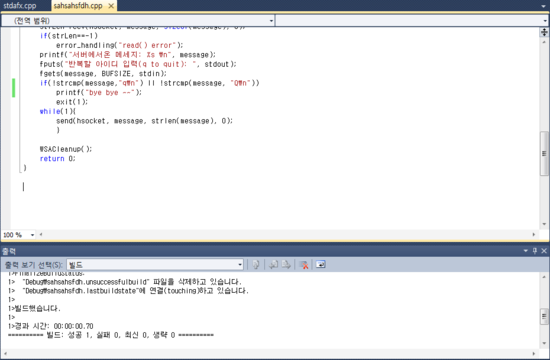Click the find message in code icon
The image size is (550, 360).
pyautogui.click(x=256, y=265)
